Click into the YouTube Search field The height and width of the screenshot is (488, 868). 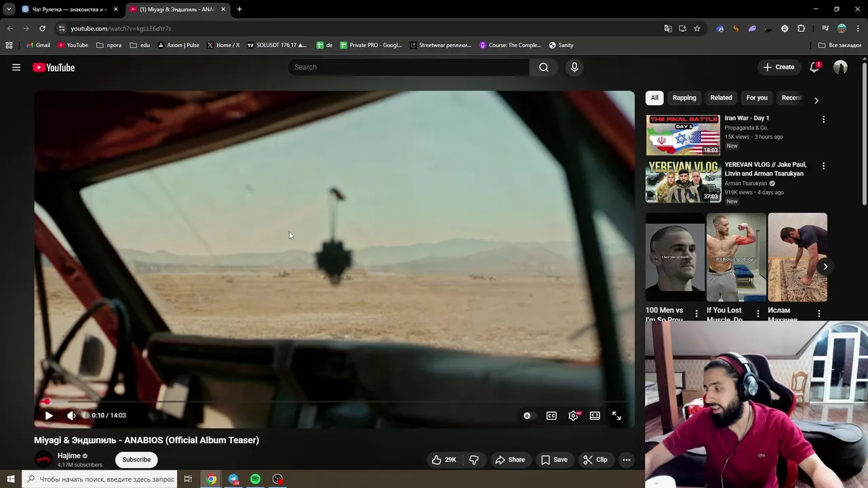pyautogui.click(x=409, y=67)
